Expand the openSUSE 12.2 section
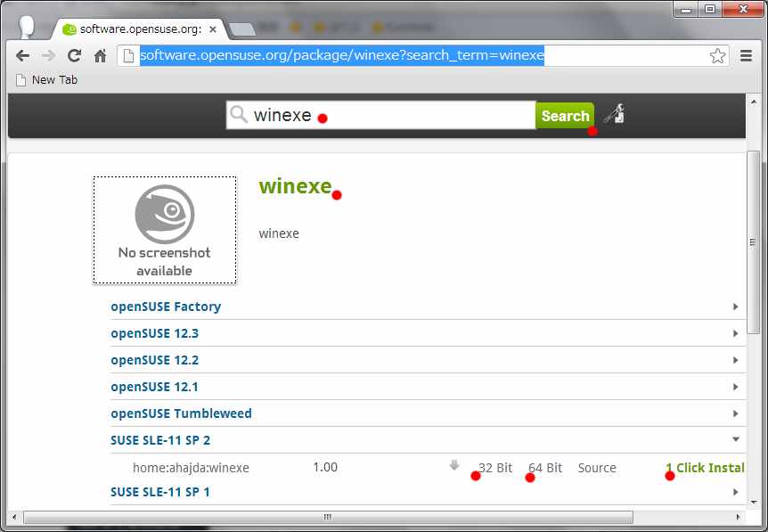The height and width of the screenshot is (532, 768). click(428, 360)
